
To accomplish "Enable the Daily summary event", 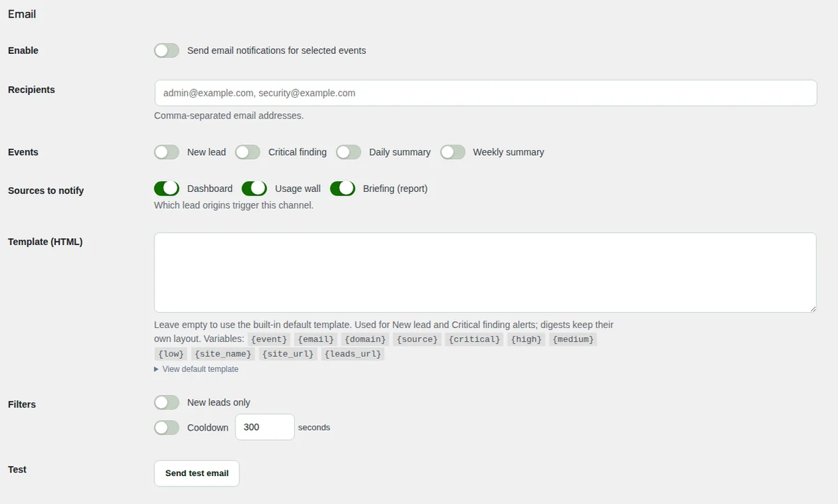I will 348,151.
